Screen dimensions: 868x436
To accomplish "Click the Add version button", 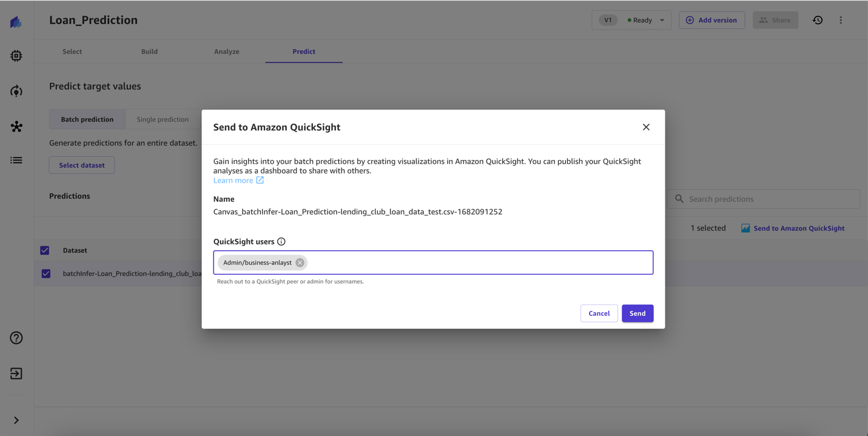I will pos(712,20).
